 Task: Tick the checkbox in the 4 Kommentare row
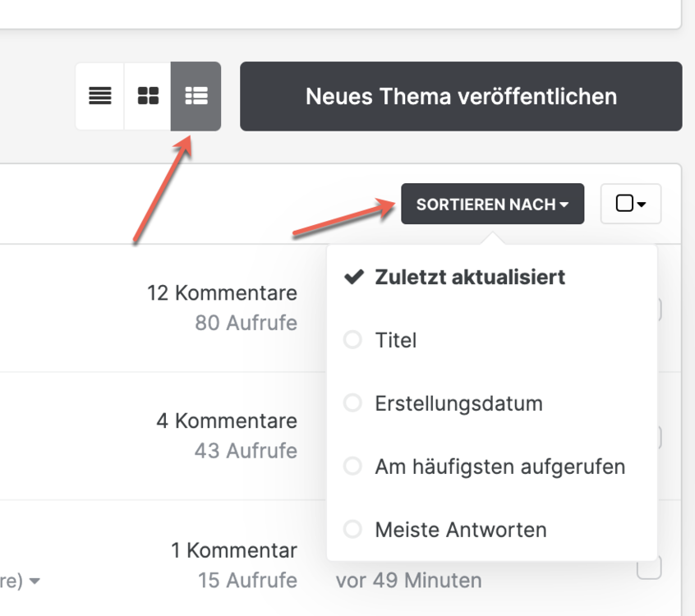tap(658, 437)
